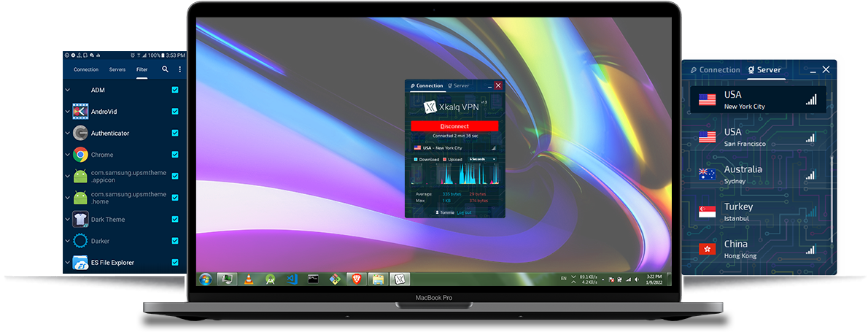Screen dimensions: 868x335
Task: Switch to Connection tab in server list window
Action: (x=715, y=70)
